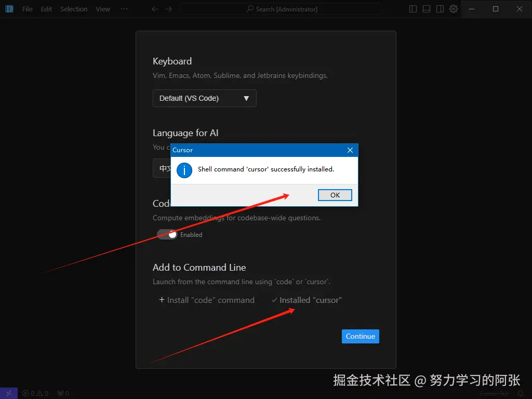Install the "code" command
The image size is (532, 399).
tap(207, 300)
